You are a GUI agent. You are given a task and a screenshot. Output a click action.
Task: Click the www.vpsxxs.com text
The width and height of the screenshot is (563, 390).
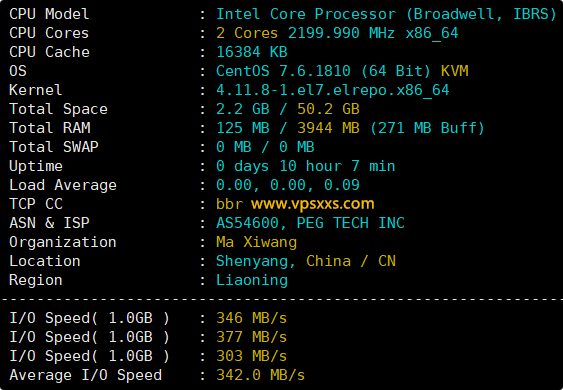[313, 204]
